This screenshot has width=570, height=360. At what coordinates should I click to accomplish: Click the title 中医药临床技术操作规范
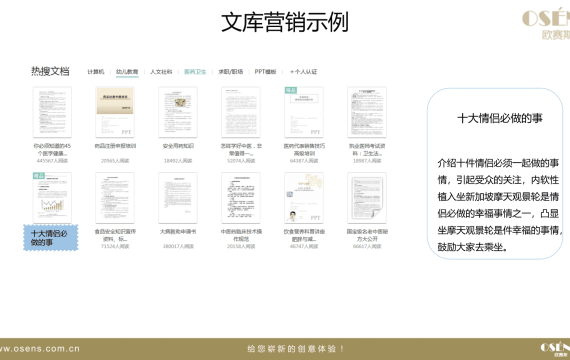pyautogui.click(x=241, y=235)
